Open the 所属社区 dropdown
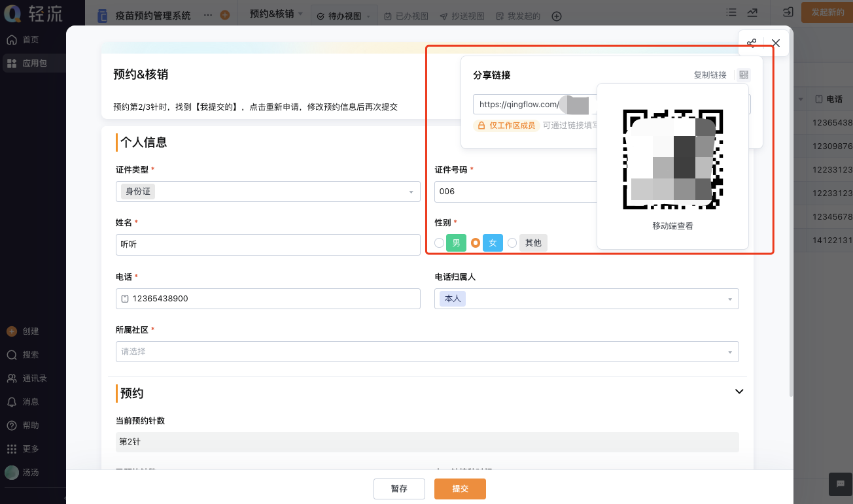Screen dimensions: 853x504 pyautogui.click(x=427, y=352)
